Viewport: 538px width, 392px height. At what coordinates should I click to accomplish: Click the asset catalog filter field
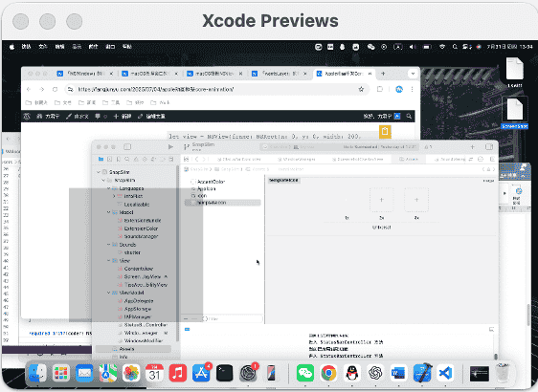click(233, 319)
